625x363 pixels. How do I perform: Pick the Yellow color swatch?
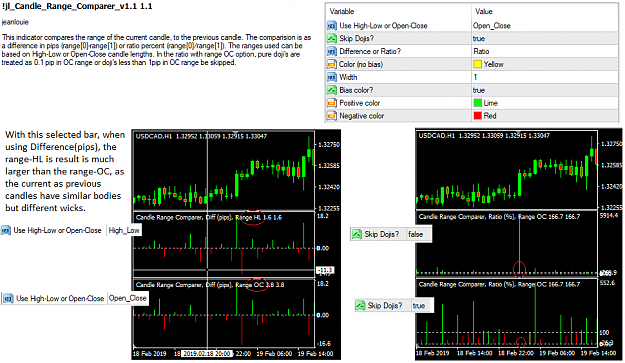tap(477, 64)
